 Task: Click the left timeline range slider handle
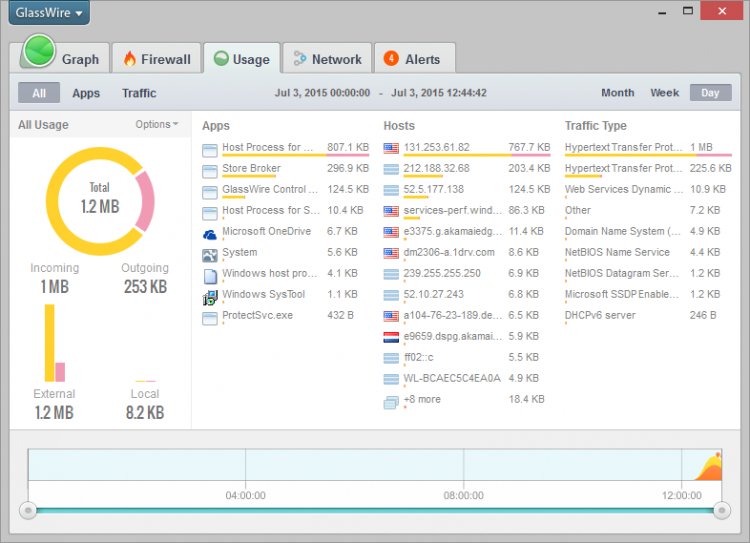click(28, 510)
